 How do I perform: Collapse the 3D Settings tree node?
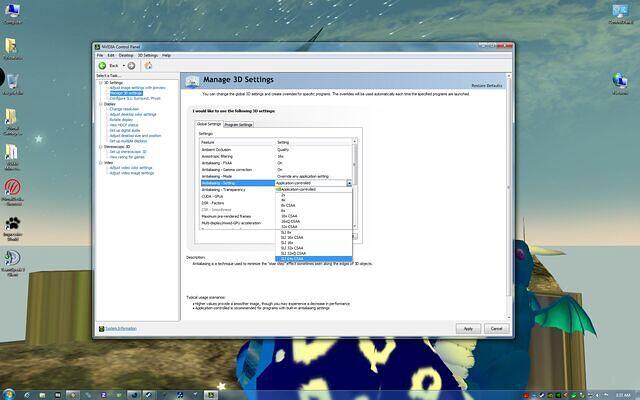pos(98,82)
